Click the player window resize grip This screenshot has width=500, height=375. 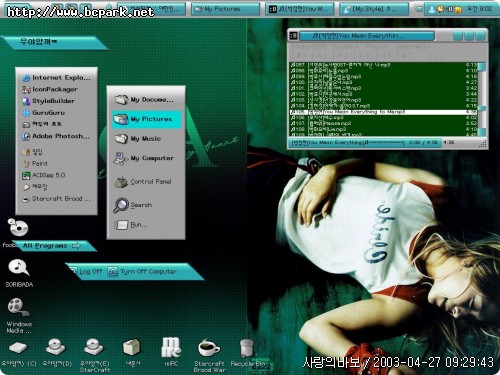[x=482, y=144]
